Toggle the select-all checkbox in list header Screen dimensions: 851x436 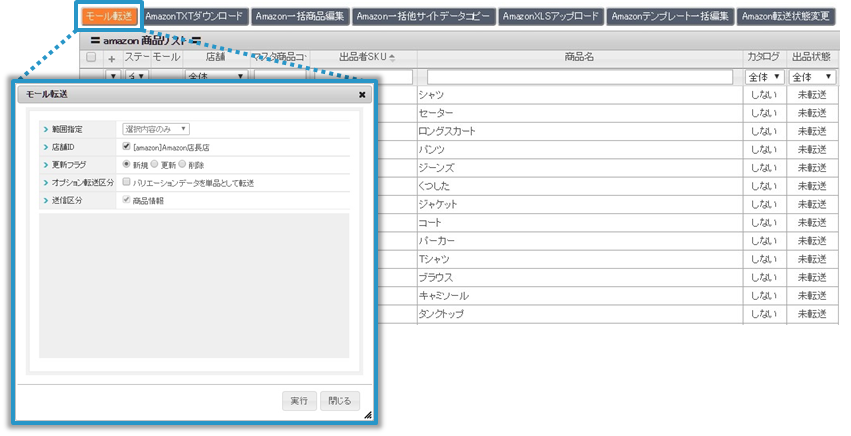(91, 57)
